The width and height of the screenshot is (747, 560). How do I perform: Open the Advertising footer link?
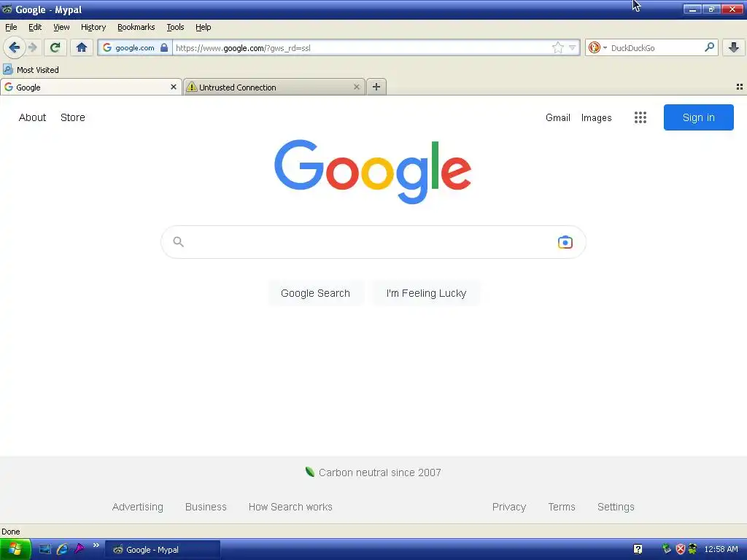click(x=138, y=507)
